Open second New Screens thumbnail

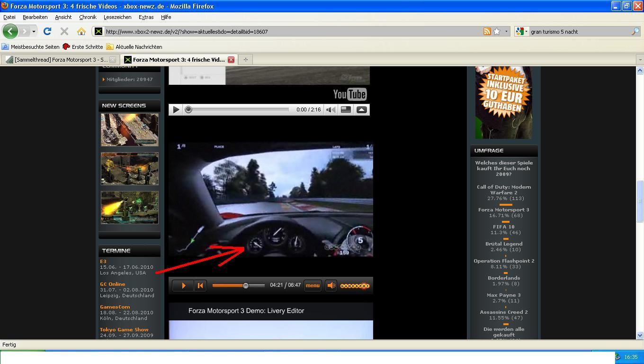click(129, 169)
